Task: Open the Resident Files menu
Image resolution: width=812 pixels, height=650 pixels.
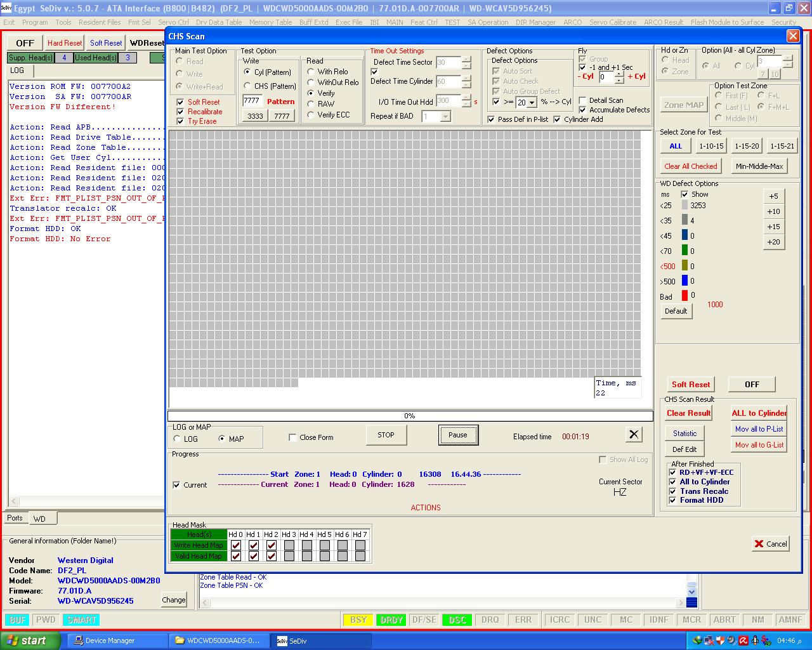Action: (100, 22)
